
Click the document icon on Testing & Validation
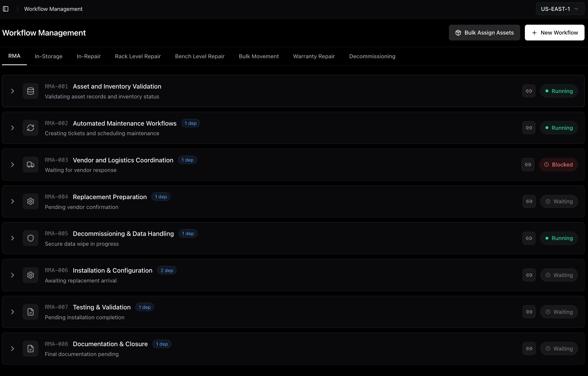(30, 312)
